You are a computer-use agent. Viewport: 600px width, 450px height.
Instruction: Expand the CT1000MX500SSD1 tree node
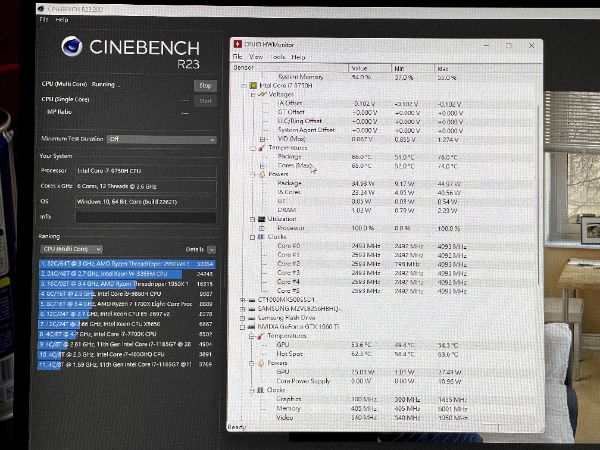(242, 300)
